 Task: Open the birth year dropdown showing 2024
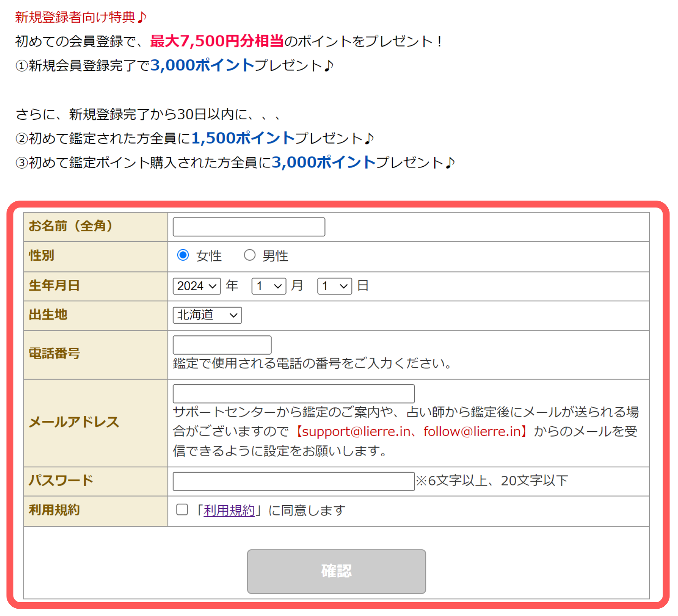pyautogui.click(x=196, y=286)
